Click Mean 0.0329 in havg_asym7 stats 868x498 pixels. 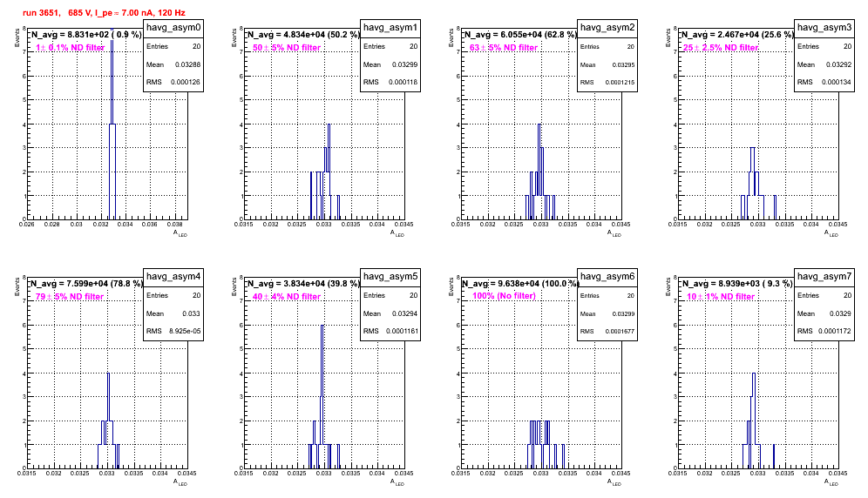(824, 313)
